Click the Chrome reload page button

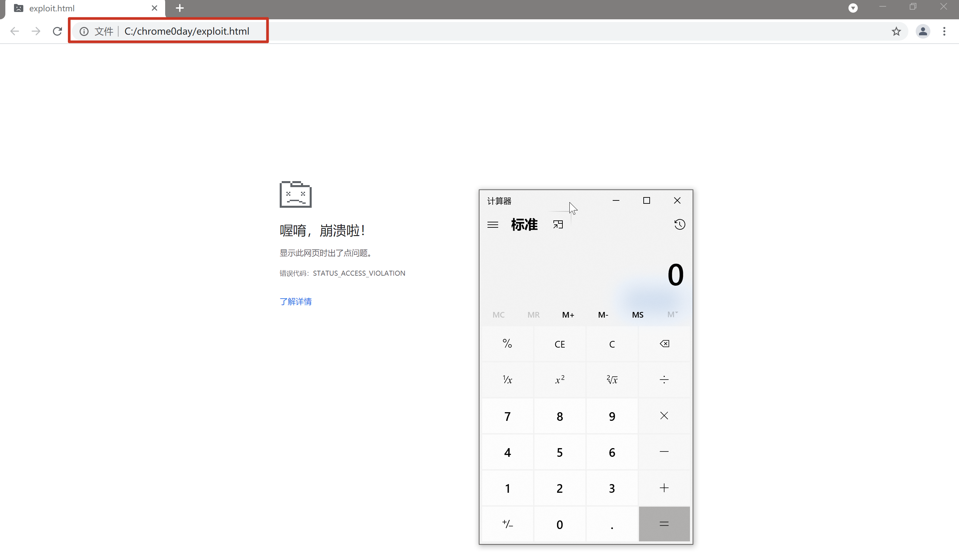point(58,31)
